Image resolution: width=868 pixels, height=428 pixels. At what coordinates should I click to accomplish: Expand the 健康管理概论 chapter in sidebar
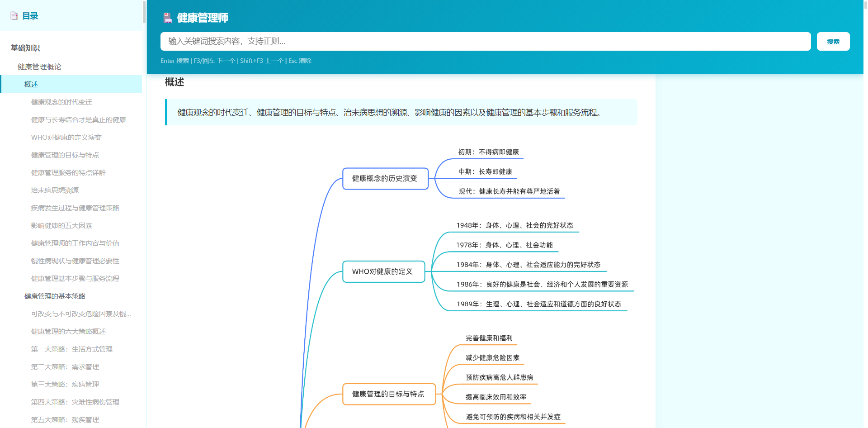[x=39, y=67]
